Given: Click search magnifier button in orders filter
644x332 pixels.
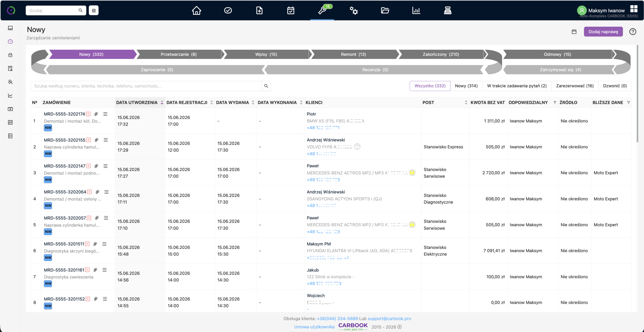Looking at the screenshot, I should [266, 86].
